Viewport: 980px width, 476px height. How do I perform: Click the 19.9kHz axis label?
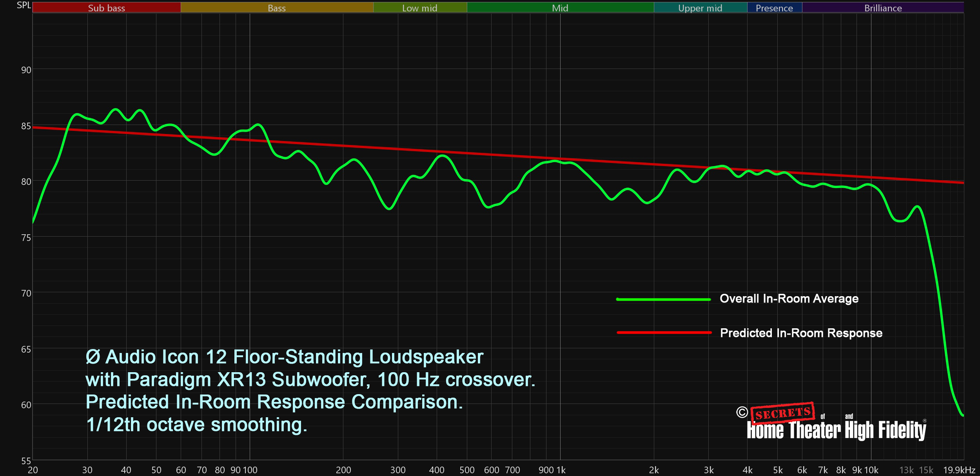pos(959,470)
